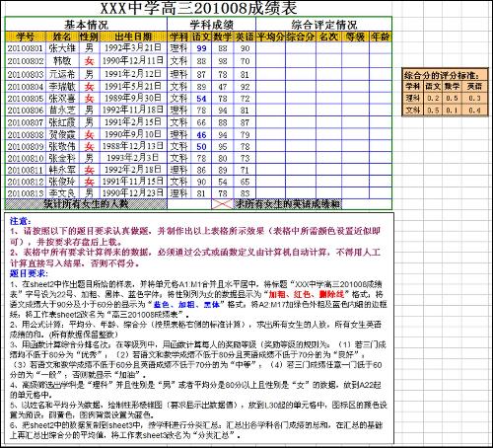The image size is (493, 448).
Task: Click the blue bold score 99
Action: 201,48
